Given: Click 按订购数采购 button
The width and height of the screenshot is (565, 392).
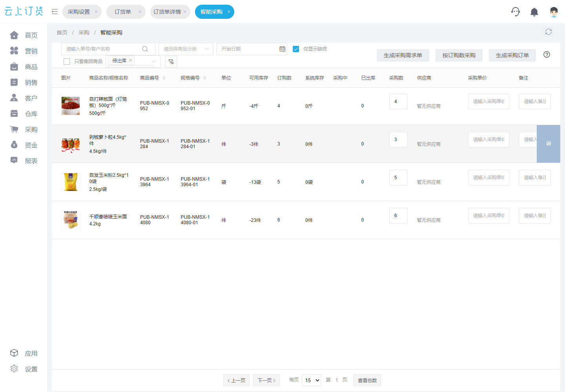Looking at the screenshot, I should click(459, 55).
